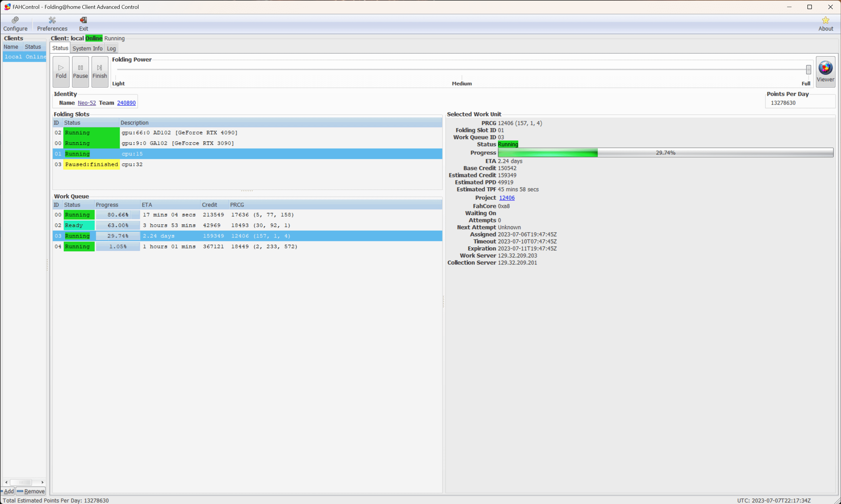Click the UTC timestamp in status bar

pos(774,500)
